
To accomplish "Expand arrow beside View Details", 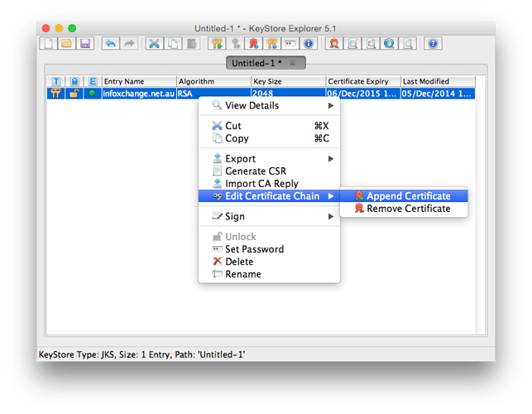I will coord(331,106).
